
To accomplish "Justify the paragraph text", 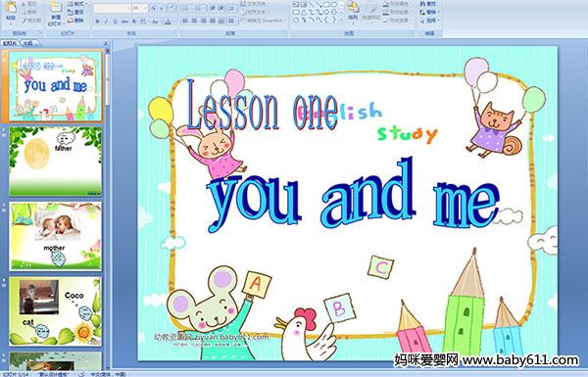I will pyautogui.click(x=213, y=21).
